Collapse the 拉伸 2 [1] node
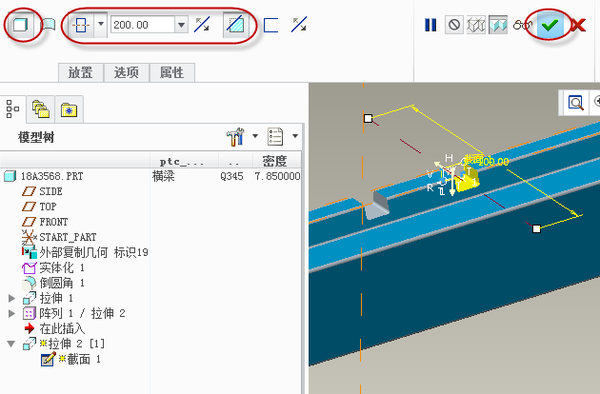The image size is (600, 394). pyautogui.click(x=11, y=344)
